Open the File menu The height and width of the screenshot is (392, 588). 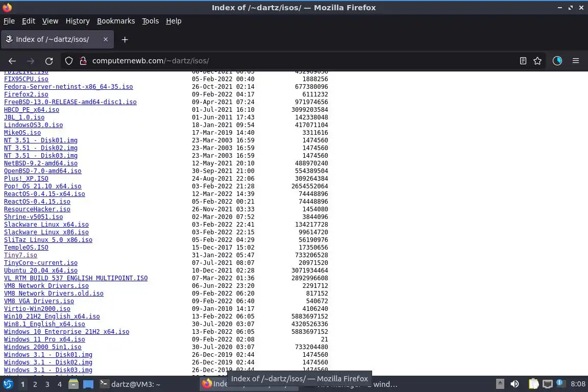pyautogui.click(x=9, y=21)
